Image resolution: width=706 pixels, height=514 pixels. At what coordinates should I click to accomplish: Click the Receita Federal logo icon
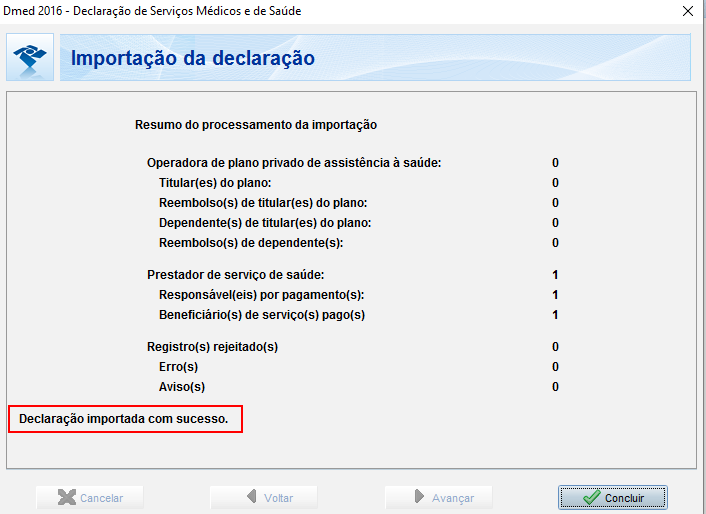coord(30,57)
